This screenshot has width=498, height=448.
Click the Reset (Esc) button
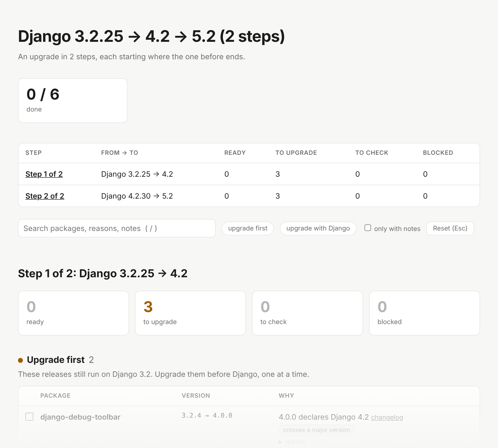450,228
